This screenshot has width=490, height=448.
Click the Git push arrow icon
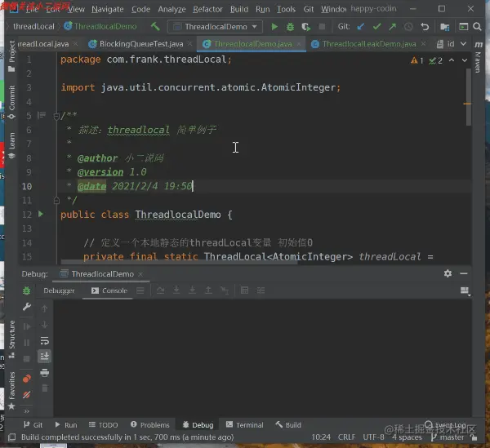(393, 27)
